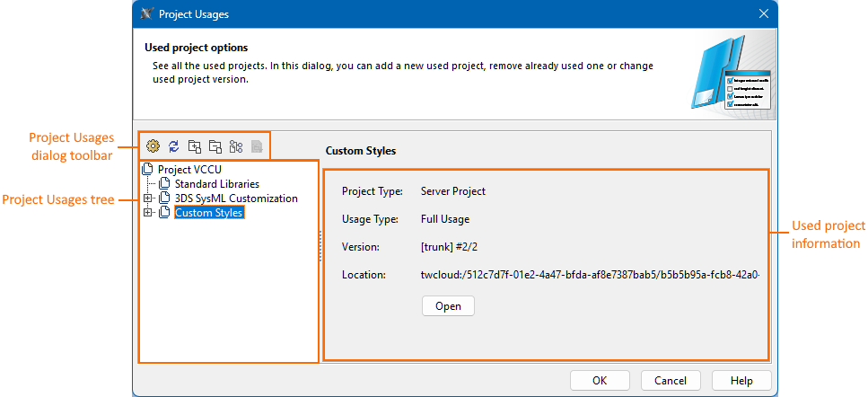The width and height of the screenshot is (868, 397).
Task: Click the Cancel button
Action: pos(671,381)
